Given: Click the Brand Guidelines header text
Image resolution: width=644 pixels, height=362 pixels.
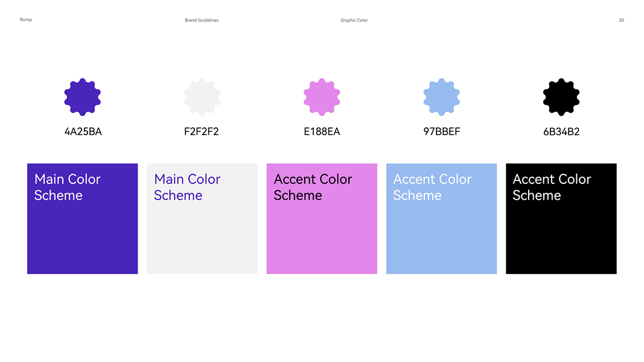Looking at the screenshot, I should pos(202,21).
